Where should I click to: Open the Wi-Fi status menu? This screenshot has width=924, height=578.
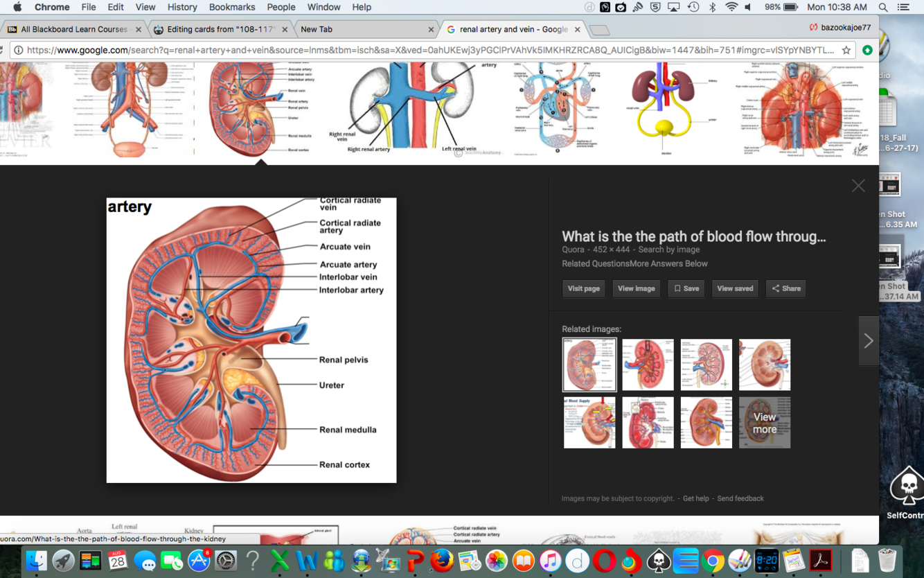coord(731,7)
